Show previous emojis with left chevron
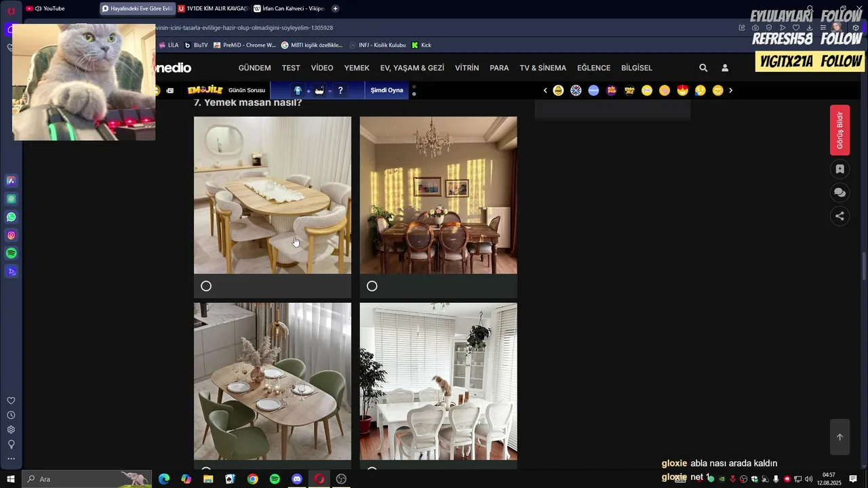868x488 pixels. (x=545, y=90)
